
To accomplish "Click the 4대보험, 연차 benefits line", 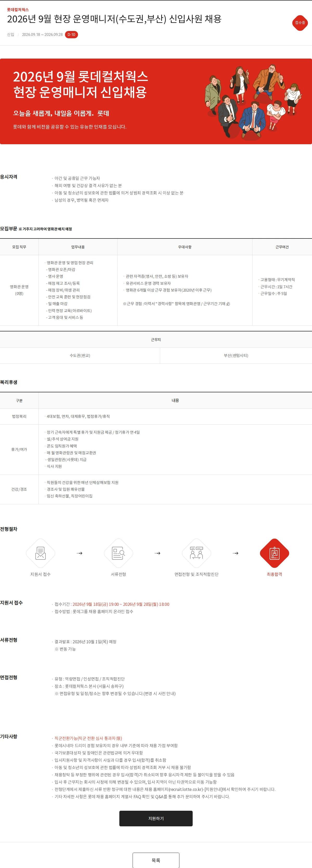I will click(x=78, y=417).
